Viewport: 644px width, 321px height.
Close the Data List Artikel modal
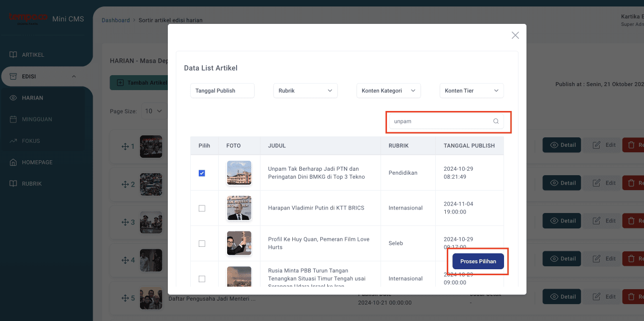click(x=515, y=35)
